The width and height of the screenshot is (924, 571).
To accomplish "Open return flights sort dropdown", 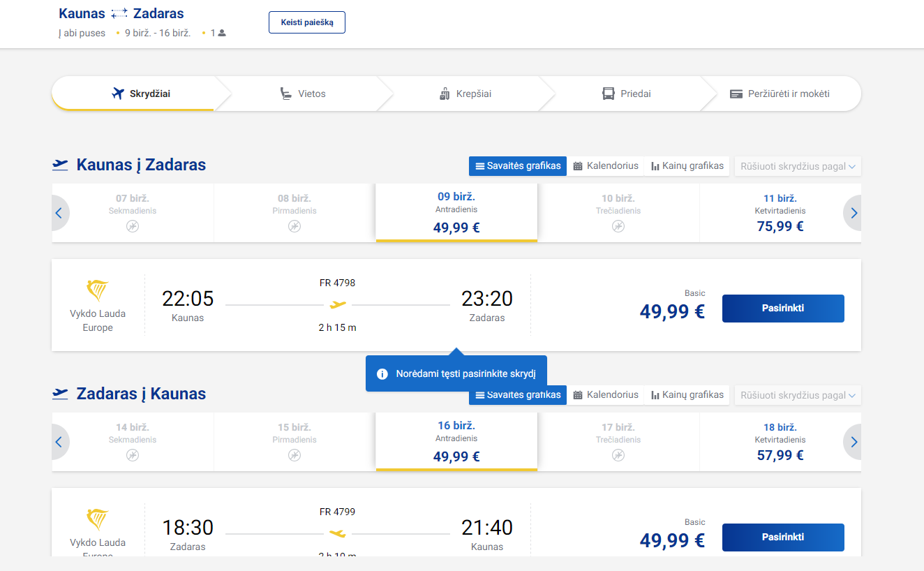I will 798,395.
